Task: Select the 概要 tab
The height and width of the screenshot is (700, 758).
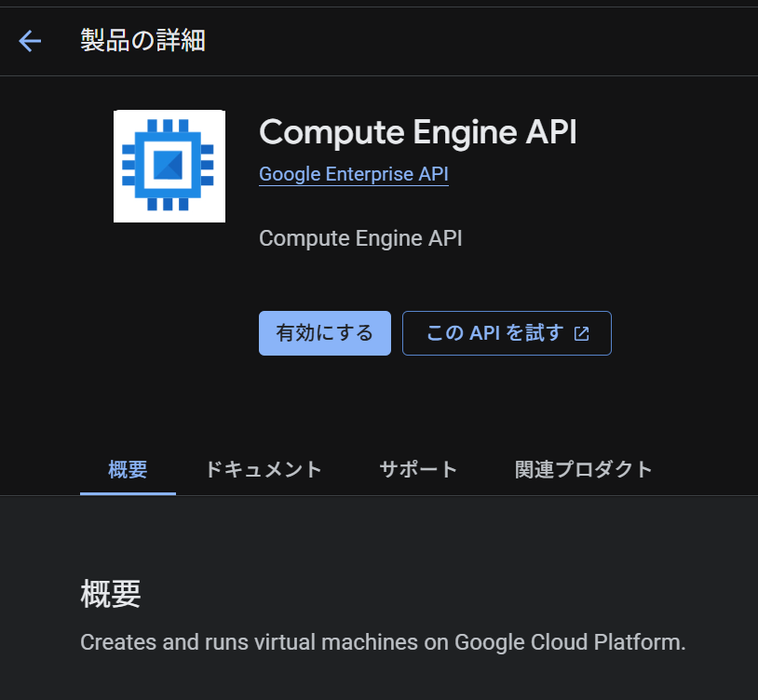Action: 128,469
